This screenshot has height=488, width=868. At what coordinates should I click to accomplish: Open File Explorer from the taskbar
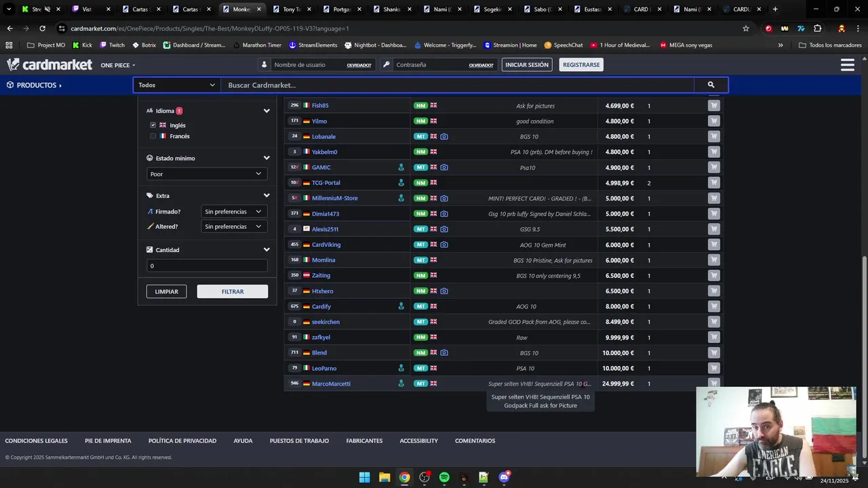384,477
